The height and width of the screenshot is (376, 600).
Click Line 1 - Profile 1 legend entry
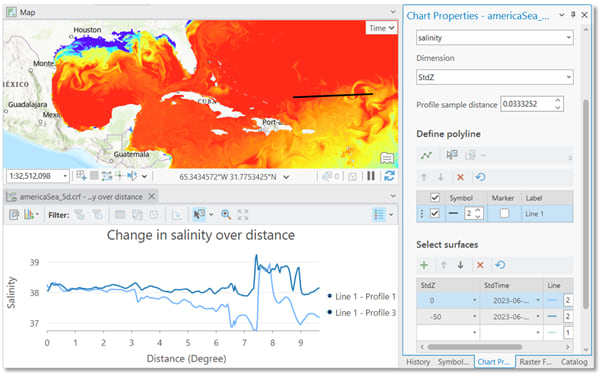pyautogui.click(x=362, y=296)
